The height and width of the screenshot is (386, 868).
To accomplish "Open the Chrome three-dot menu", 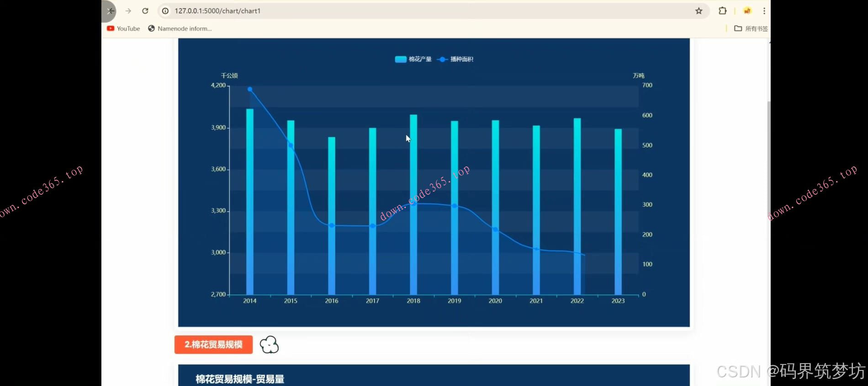I will (x=764, y=11).
